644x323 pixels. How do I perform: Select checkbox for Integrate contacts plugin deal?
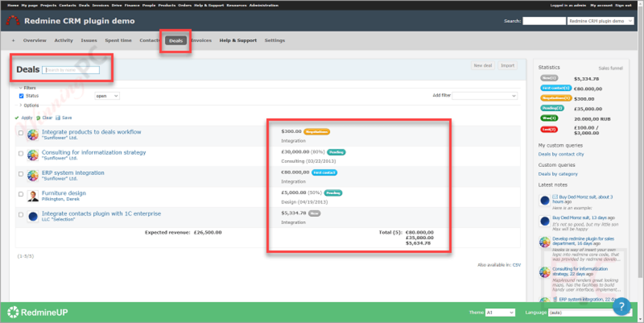tap(21, 215)
